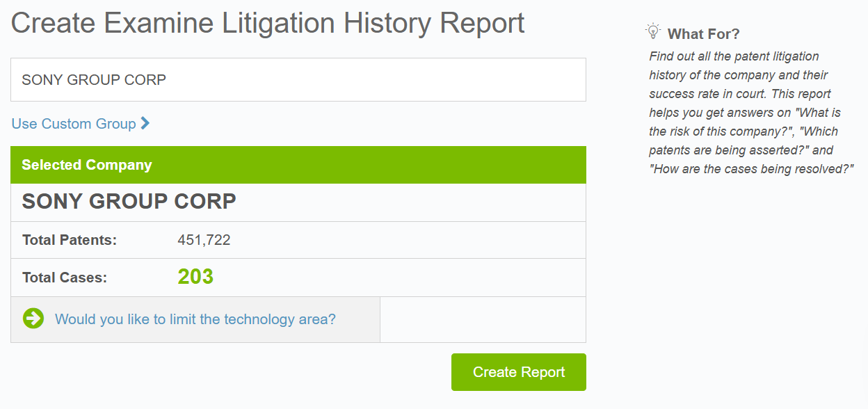Select the green Selected Company header bar
The height and width of the screenshot is (409, 868).
click(x=298, y=165)
